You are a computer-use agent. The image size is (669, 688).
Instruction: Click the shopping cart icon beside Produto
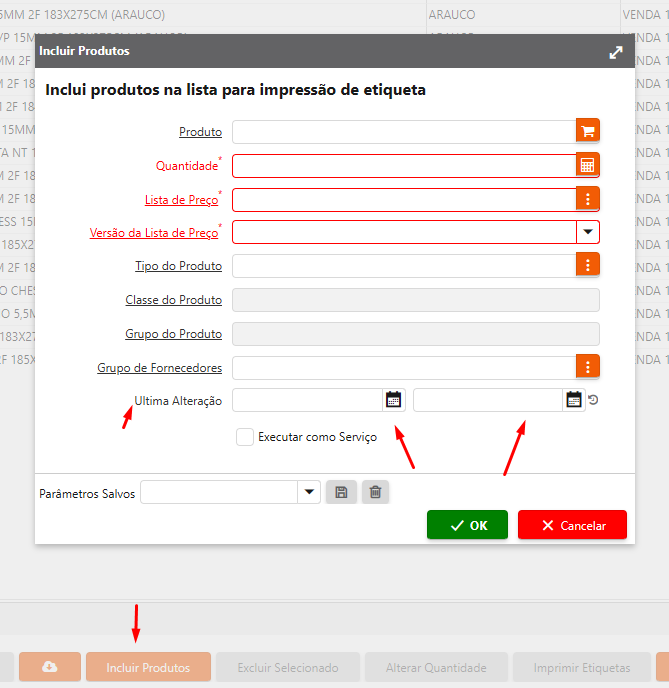click(x=587, y=131)
